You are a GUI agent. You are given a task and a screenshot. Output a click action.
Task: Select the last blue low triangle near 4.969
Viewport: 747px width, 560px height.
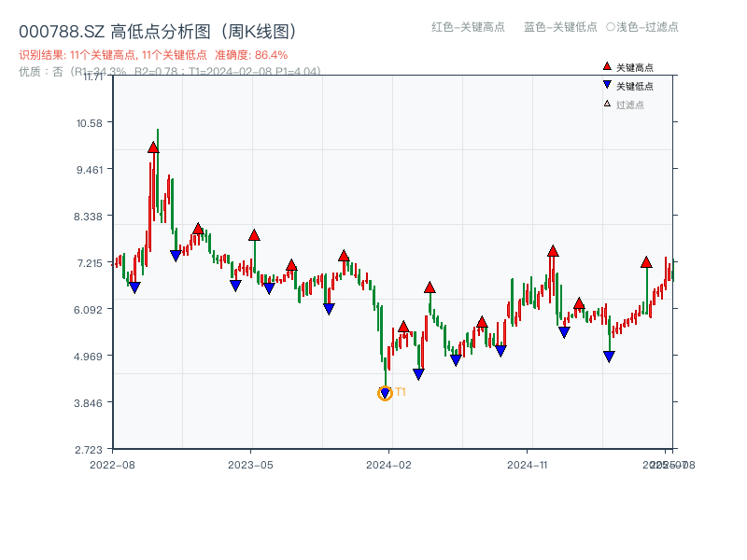point(609,357)
